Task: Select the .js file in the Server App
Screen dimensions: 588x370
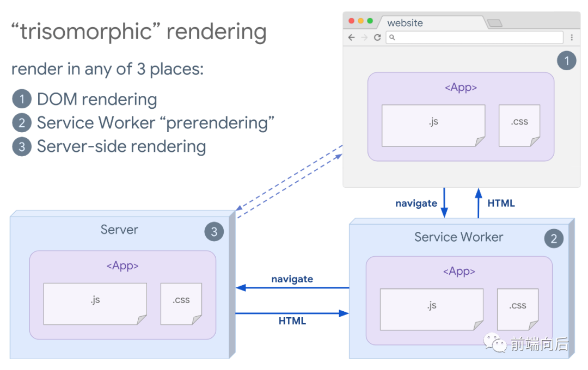Action: [95, 304]
